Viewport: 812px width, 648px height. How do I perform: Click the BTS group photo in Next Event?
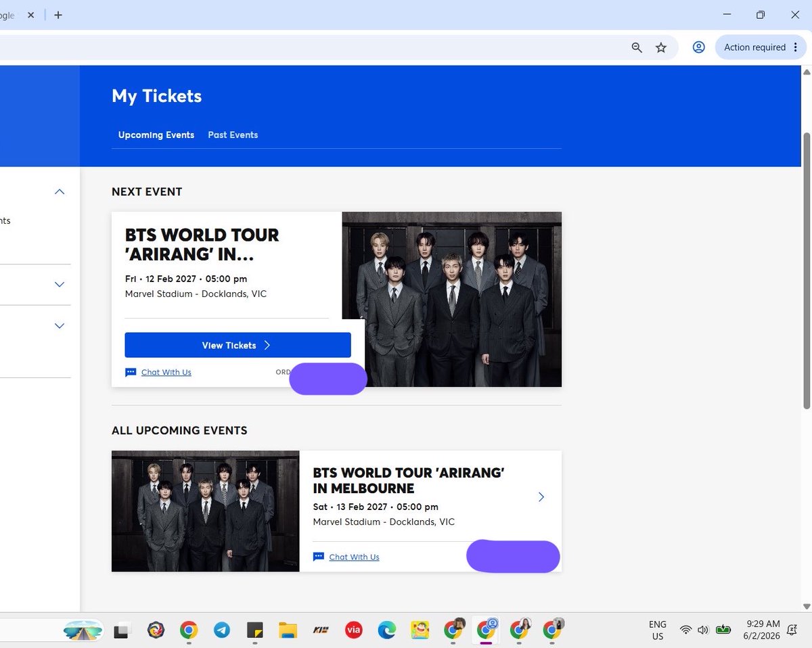pyautogui.click(x=452, y=299)
